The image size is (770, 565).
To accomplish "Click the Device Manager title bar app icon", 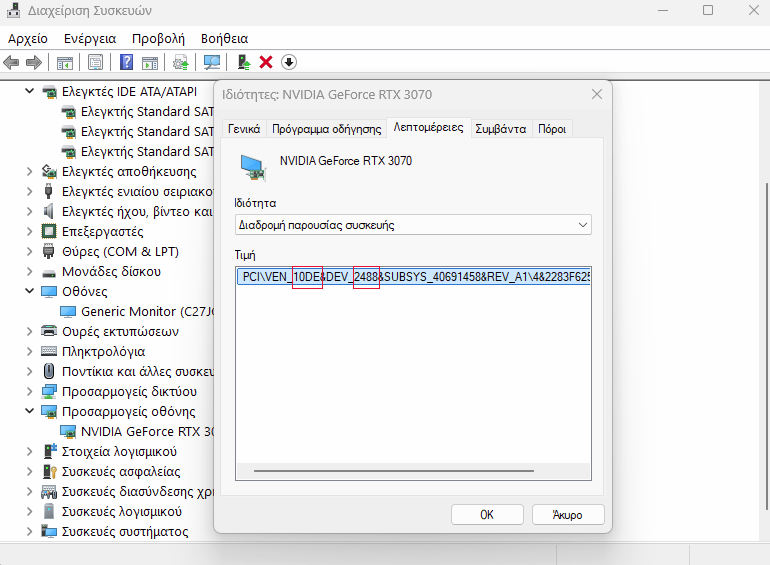I will tap(14, 10).
